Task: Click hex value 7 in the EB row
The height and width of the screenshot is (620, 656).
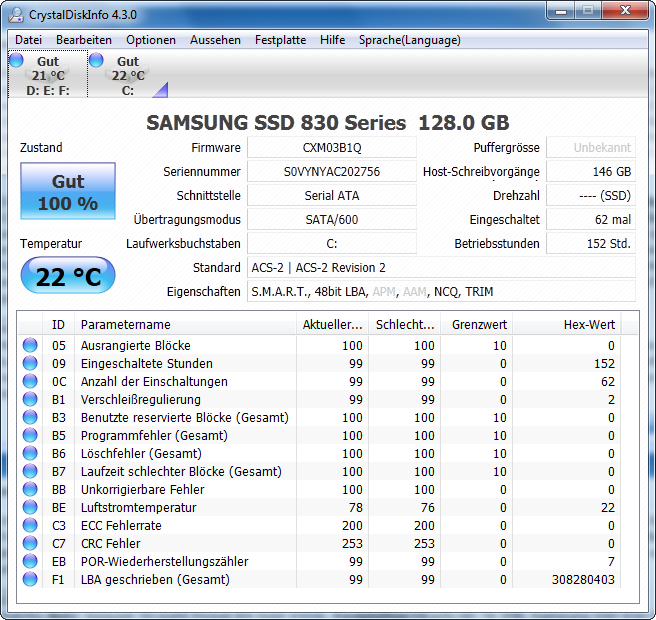Action: (x=611, y=561)
